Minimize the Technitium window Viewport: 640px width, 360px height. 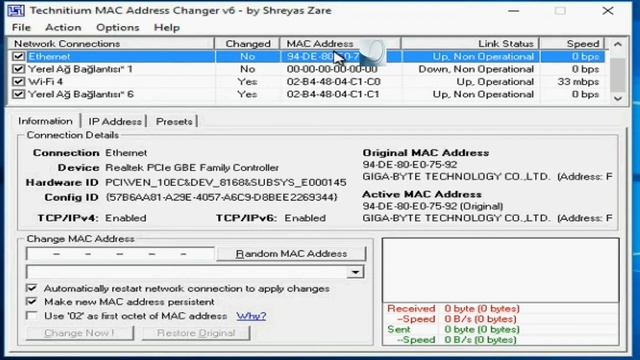click(514, 11)
